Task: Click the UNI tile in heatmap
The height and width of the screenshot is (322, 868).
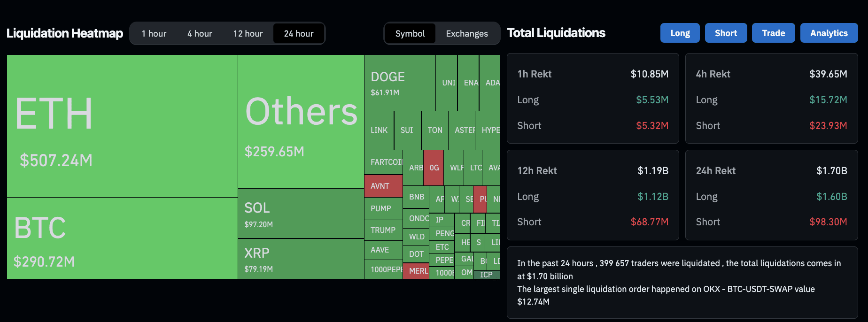Action: tap(447, 83)
